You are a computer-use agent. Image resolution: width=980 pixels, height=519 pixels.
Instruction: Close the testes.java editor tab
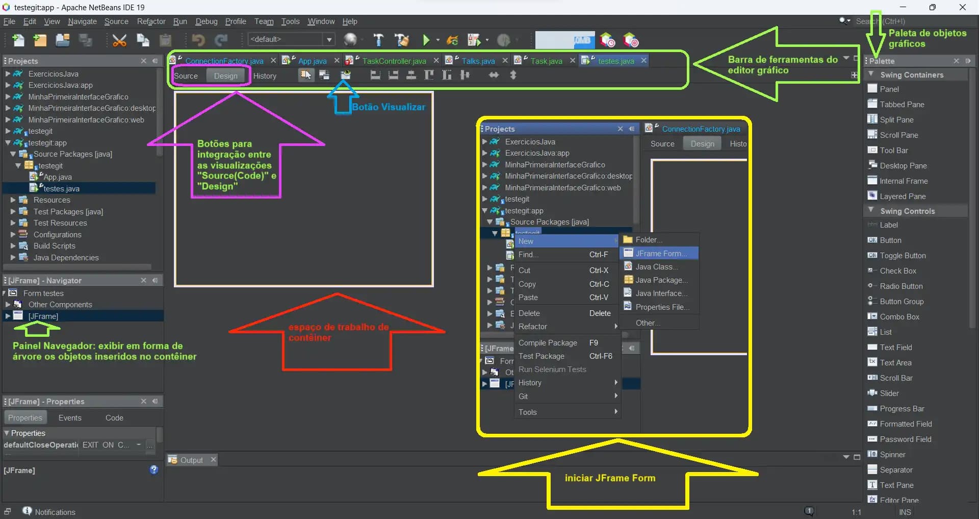[644, 60]
